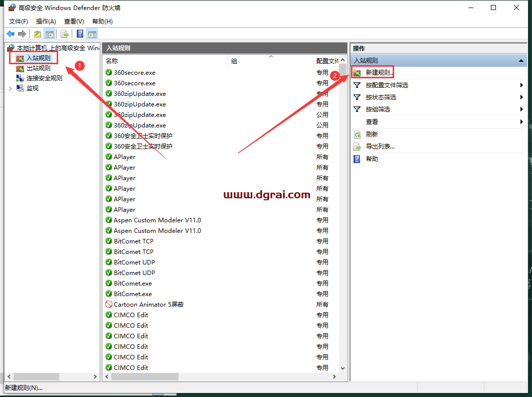Click the console tree horizontal scrollbar thumb
Image resolution: width=532 pixels, height=397 pixels.
coord(36,376)
